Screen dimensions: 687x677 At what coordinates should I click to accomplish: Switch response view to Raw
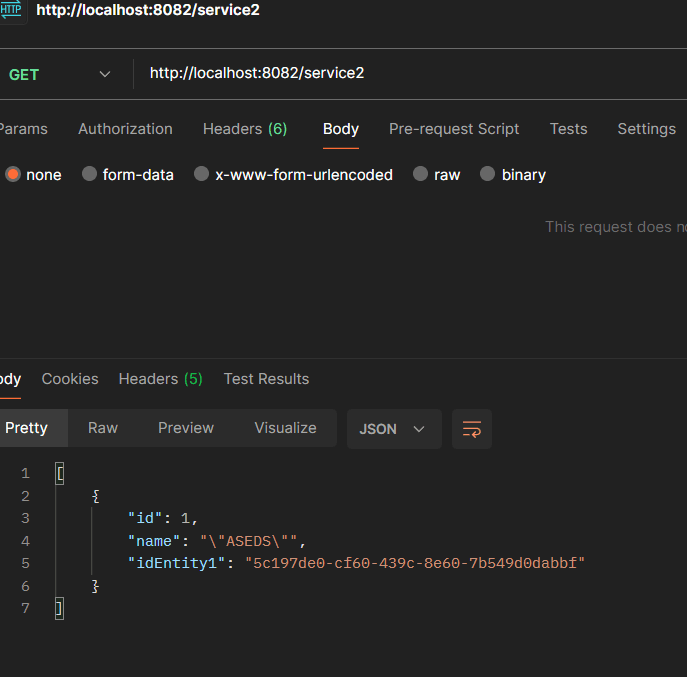click(103, 428)
